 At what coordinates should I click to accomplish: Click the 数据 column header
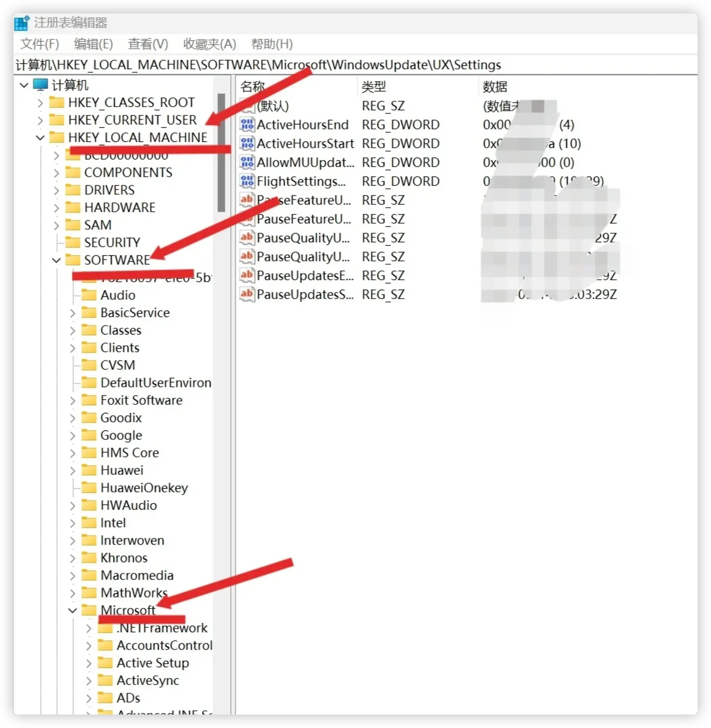coord(495,86)
